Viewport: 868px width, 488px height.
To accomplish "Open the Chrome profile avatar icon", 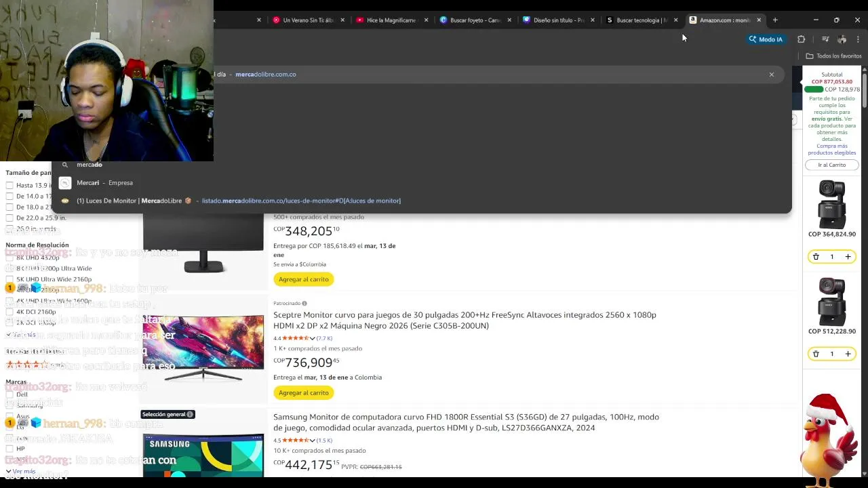I will tap(842, 39).
